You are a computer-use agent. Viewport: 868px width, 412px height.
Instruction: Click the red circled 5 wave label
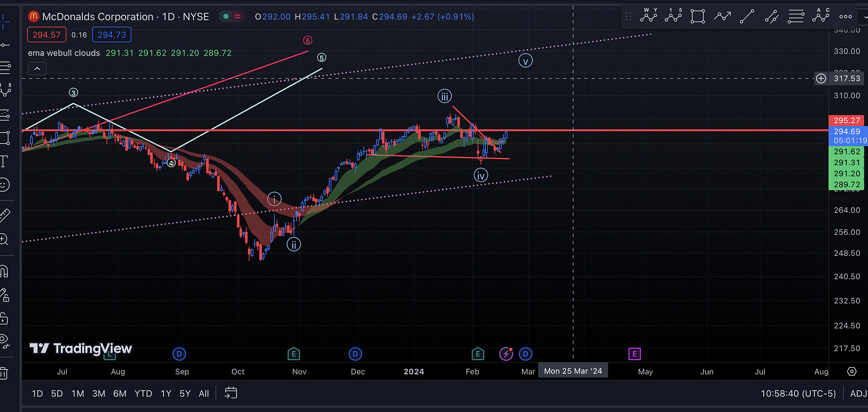coord(308,41)
